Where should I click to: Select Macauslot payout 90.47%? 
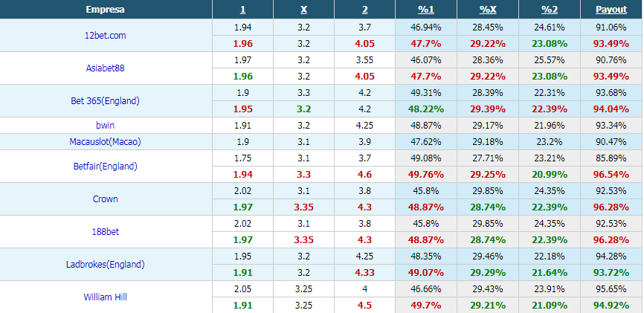pos(611,142)
